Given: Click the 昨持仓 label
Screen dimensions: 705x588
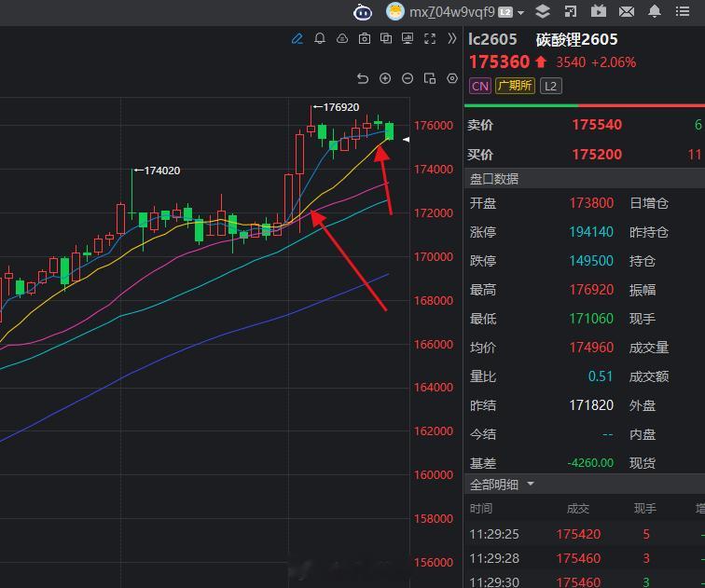Looking at the screenshot, I should click(x=649, y=232).
